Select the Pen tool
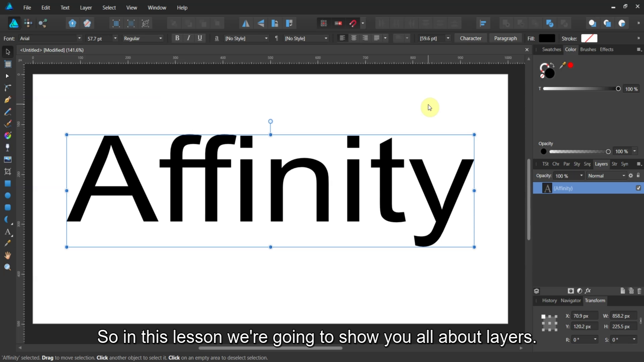The width and height of the screenshot is (644, 362). (x=8, y=100)
